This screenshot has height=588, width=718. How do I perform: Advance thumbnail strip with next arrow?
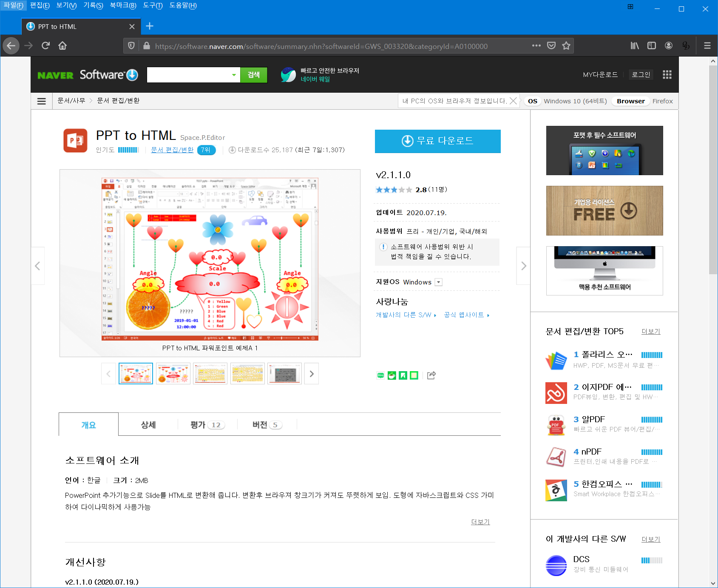[x=312, y=374]
